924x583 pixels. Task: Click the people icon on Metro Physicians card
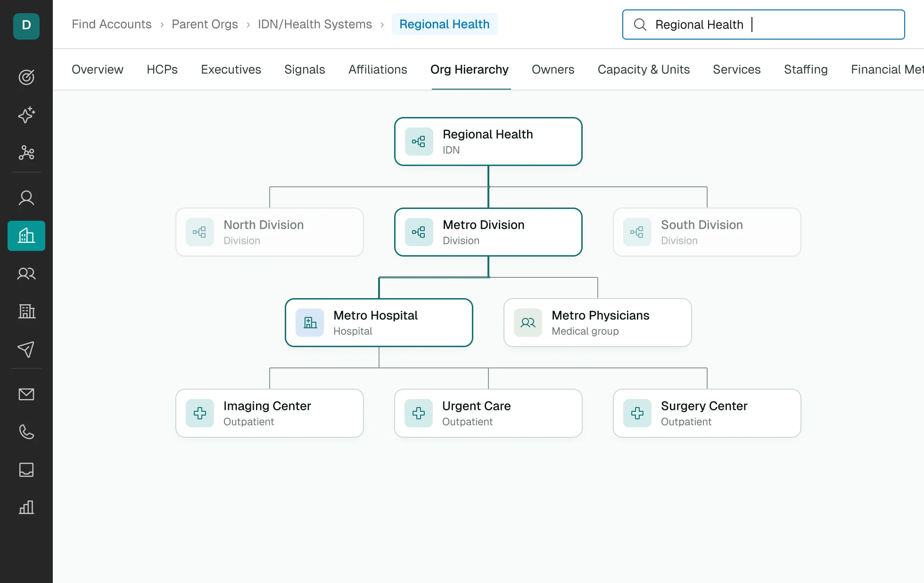point(528,323)
